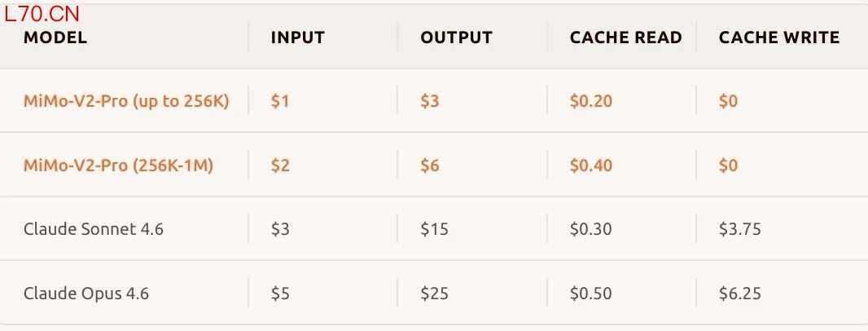Select the $6.25 cache write price
Image resolution: width=868 pixels, height=331 pixels.
[739, 293]
